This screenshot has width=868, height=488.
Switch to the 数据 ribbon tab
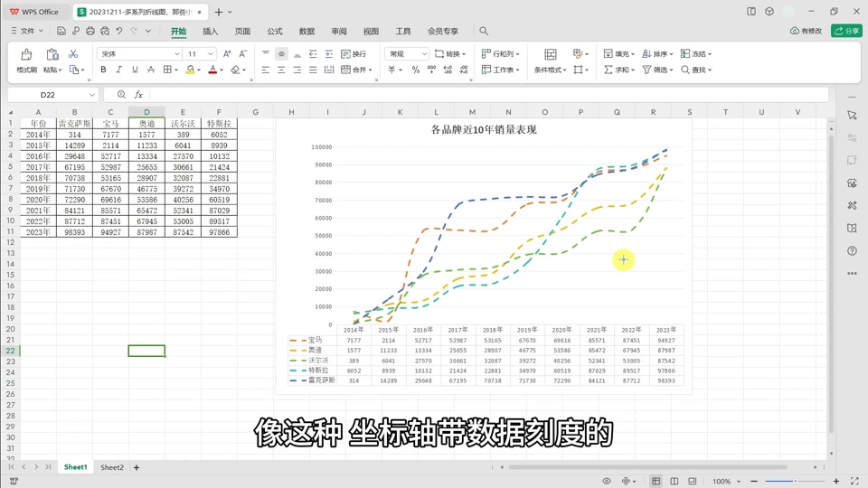click(x=307, y=31)
